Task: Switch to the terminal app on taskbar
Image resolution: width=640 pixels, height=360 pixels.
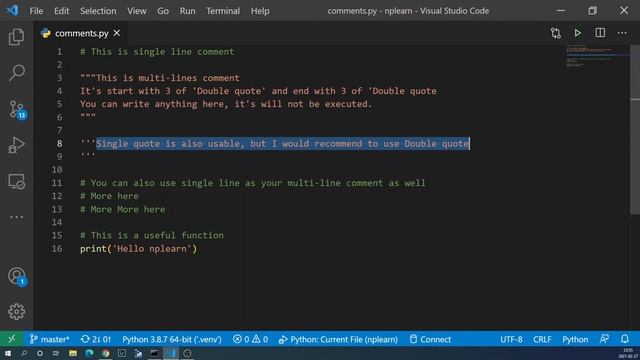Action: pos(154,353)
